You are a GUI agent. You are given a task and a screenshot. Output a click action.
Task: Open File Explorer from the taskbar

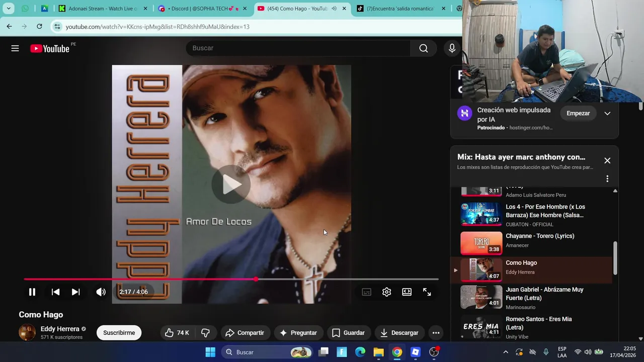[x=378, y=352]
